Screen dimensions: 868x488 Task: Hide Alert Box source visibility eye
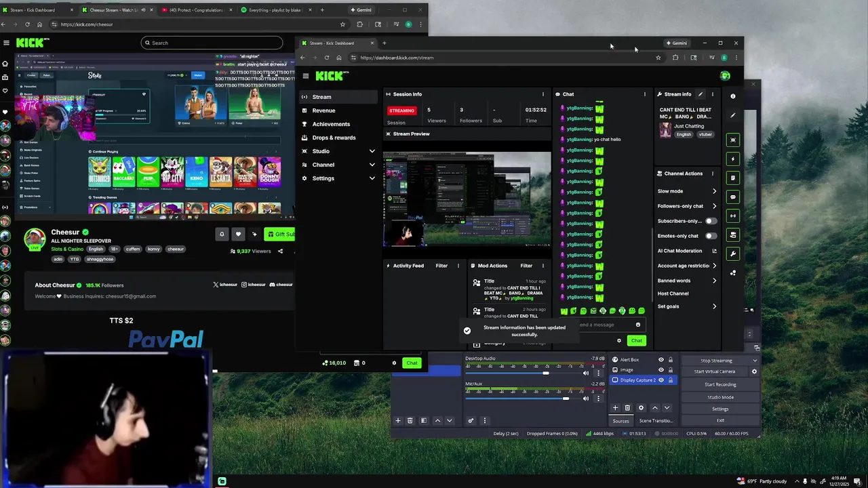[661, 360]
